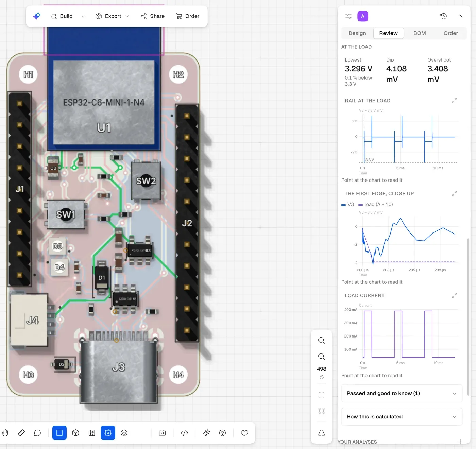476x449 pixels.
Task: Open the Order tab in side panel
Action: click(x=451, y=33)
